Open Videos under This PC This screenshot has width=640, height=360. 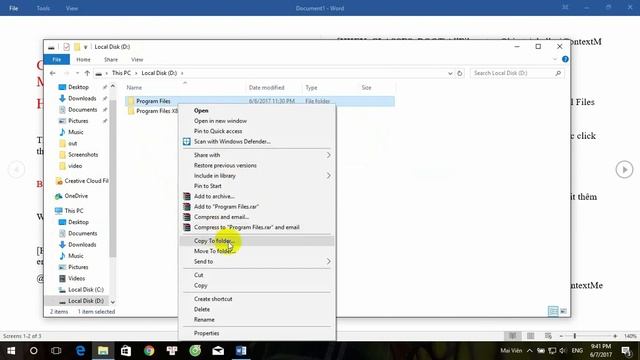point(76,278)
